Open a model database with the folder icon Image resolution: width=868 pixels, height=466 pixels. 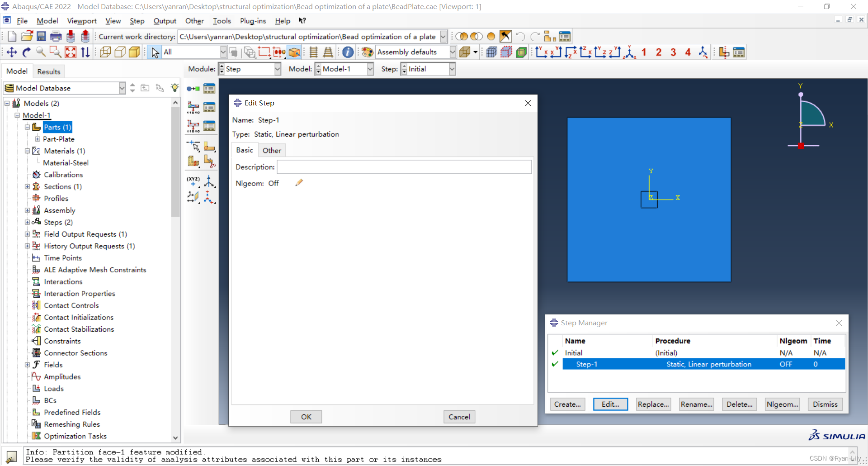coord(27,37)
